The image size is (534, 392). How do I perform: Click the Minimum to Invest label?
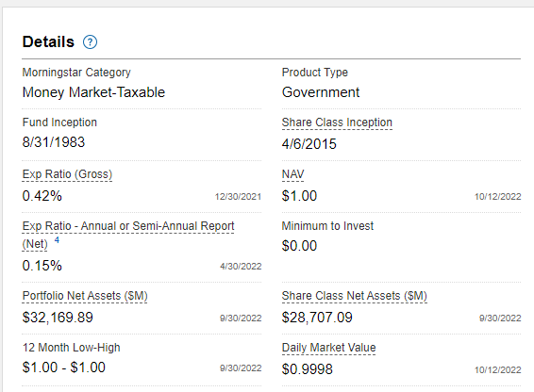(x=327, y=226)
